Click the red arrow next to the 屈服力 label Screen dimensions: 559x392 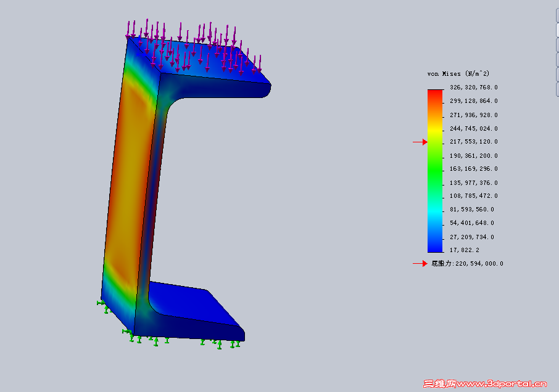point(420,263)
